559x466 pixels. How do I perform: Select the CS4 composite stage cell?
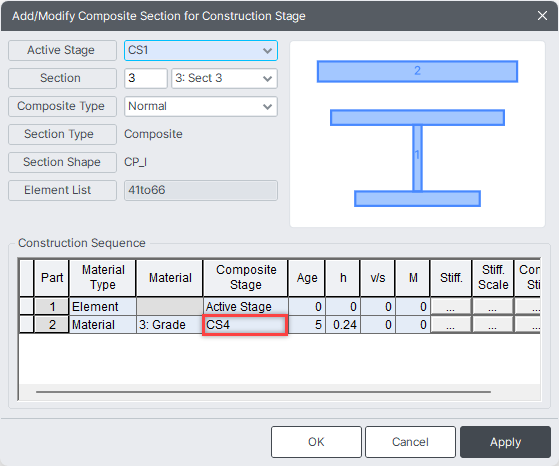point(245,325)
